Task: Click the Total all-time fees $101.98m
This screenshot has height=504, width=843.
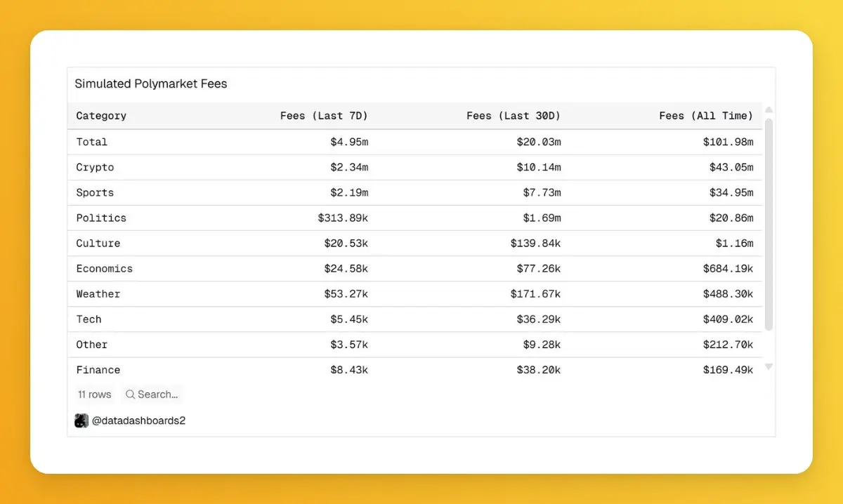Action: (728, 142)
